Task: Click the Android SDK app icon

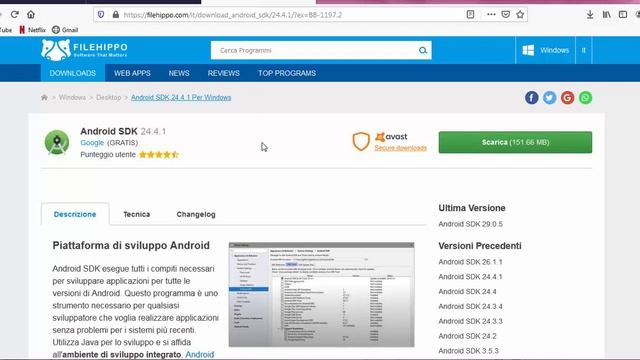Action: [57, 142]
